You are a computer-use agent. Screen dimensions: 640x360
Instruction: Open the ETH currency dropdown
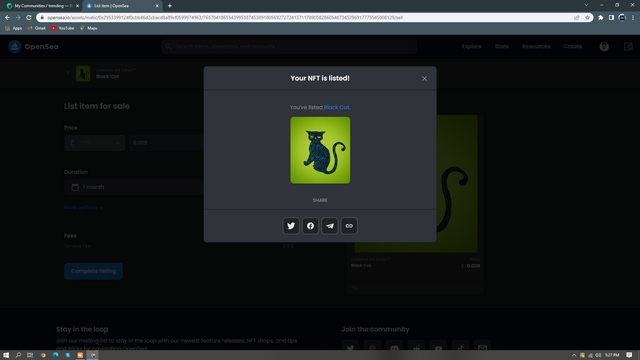[95, 143]
